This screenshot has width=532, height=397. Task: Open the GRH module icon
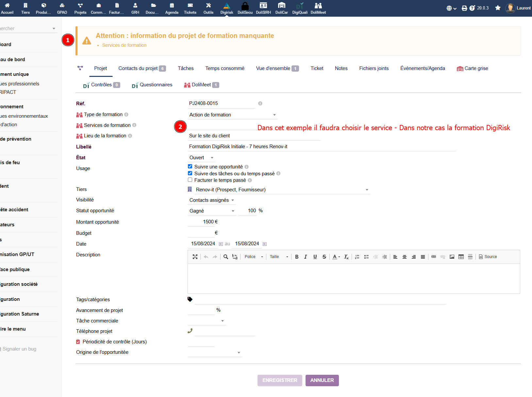135,5
